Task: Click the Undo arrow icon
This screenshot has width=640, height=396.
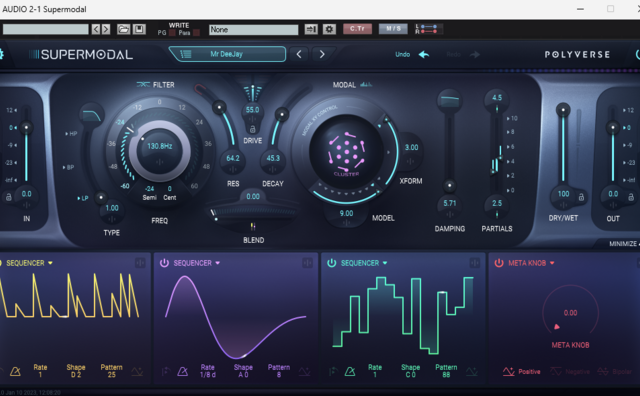Action: (424, 54)
